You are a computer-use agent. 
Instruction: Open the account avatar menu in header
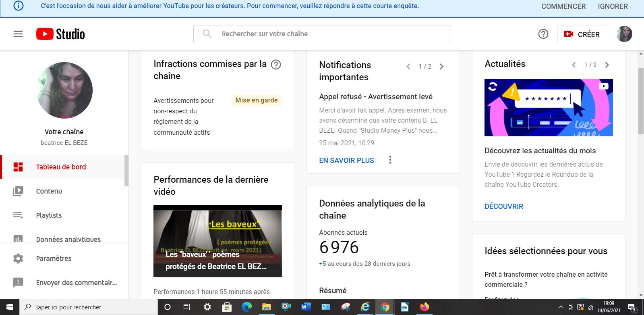tap(624, 34)
